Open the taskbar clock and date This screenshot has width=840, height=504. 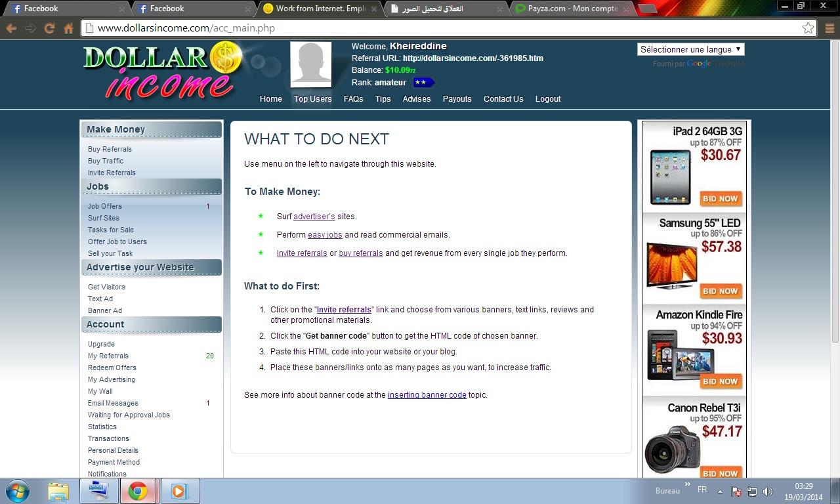tap(804, 492)
